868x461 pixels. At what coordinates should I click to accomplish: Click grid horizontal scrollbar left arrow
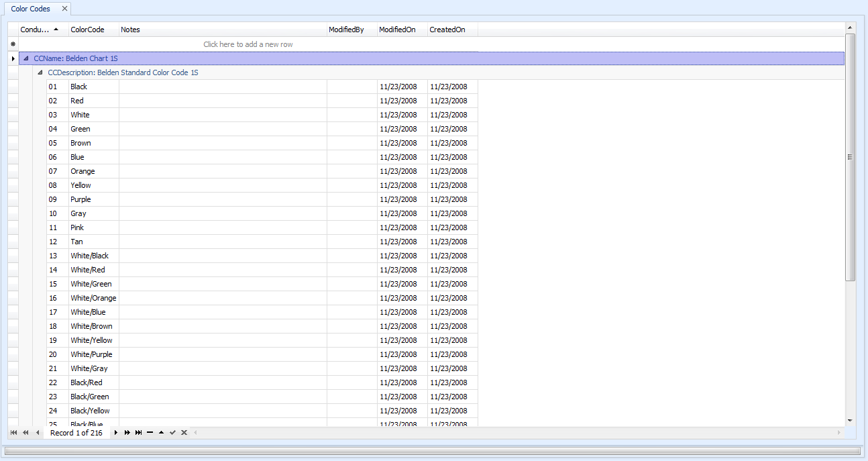(195, 433)
